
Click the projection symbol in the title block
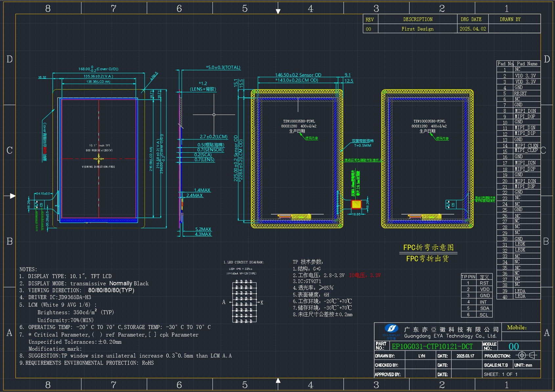526,355
